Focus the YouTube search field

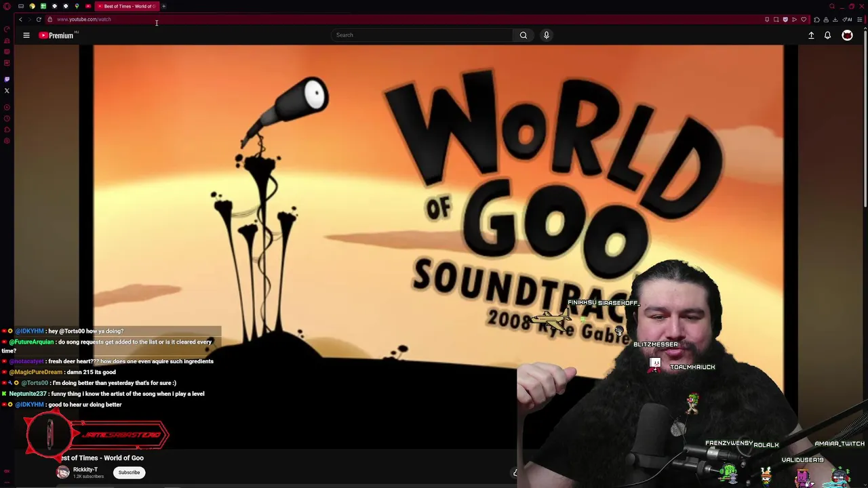[x=422, y=35]
